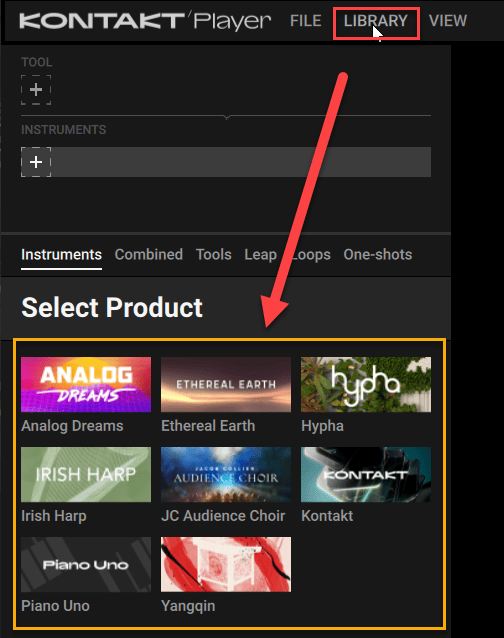Select the Kontakt product thumbnail
Screen dimensions: 504x638
coord(366,474)
